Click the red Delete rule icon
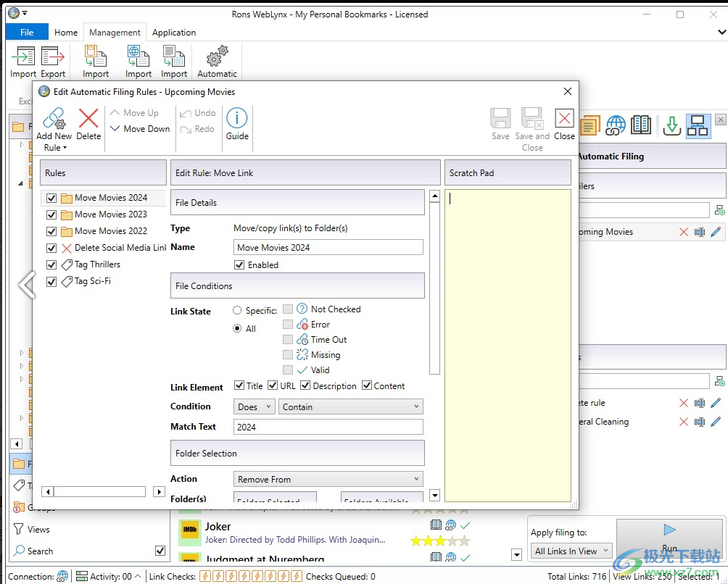Viewport: 728px width, 584px height. coord(88,119)
